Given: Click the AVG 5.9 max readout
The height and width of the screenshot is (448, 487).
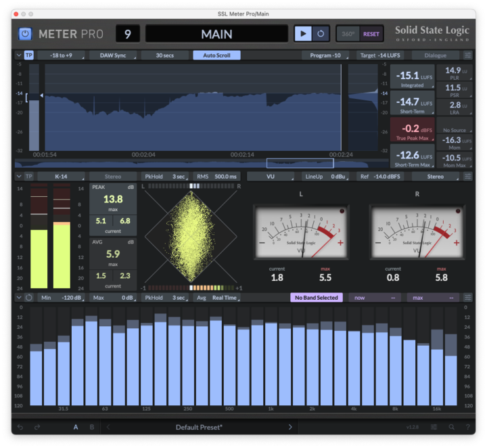Looking at the screenshot, I should point(113,254).
